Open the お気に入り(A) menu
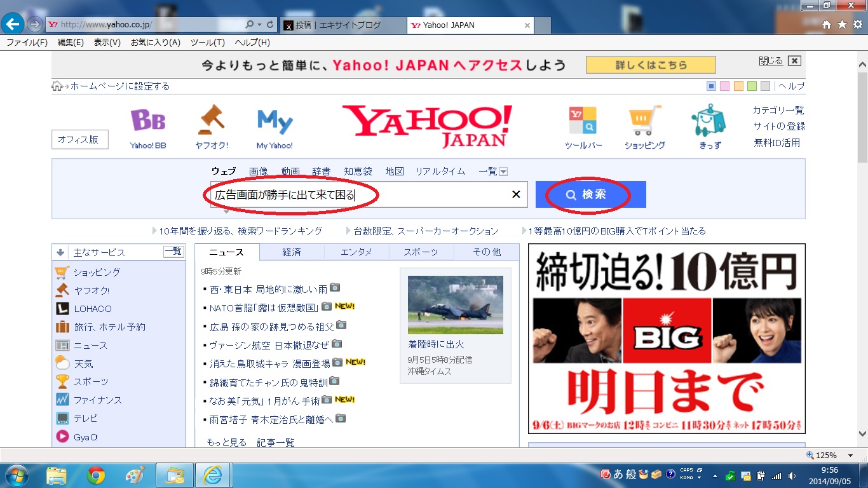868x488 pixels. click(156, 43)
